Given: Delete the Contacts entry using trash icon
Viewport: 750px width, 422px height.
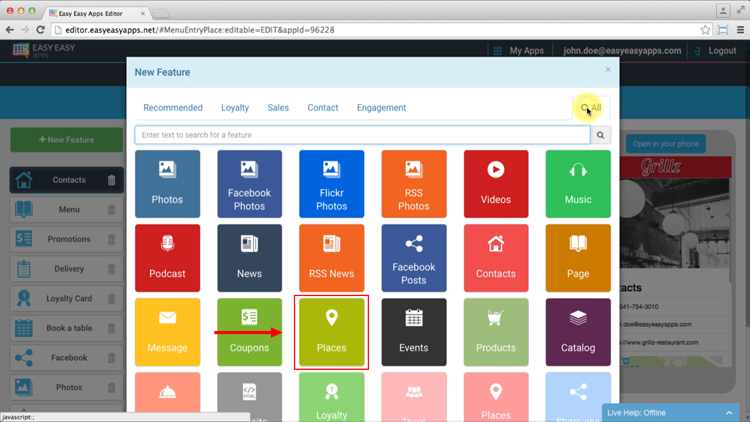Looking at the screenshot, I should pos(111,181).
